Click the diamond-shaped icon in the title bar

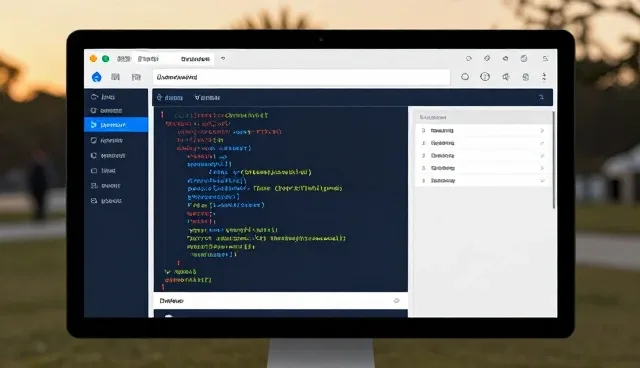pos(487,58)
